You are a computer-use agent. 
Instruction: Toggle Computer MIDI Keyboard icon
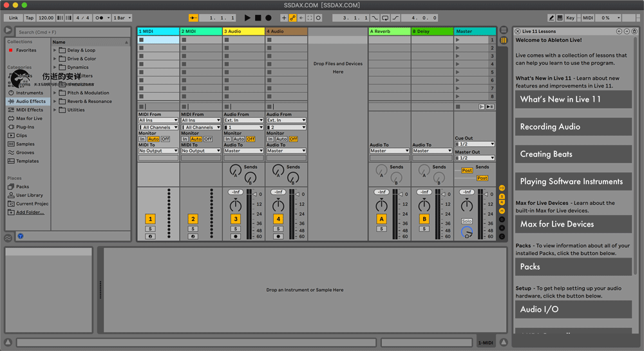point(560,17)
